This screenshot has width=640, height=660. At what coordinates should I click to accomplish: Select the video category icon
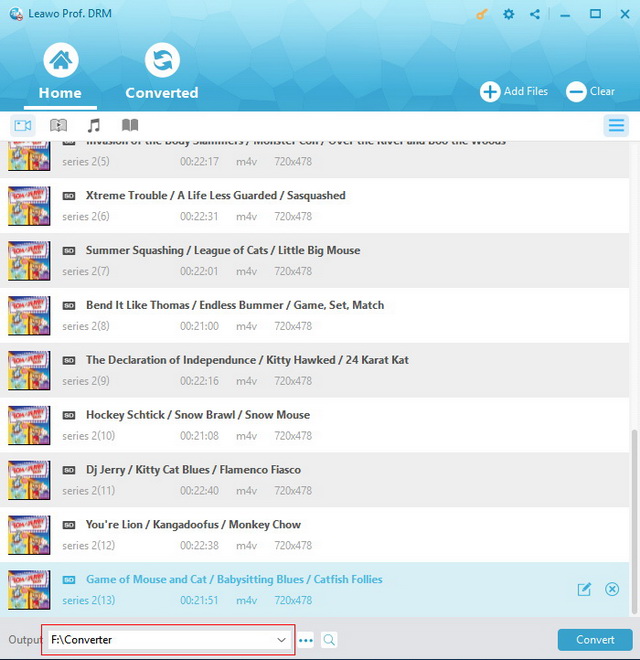point(23,125)
